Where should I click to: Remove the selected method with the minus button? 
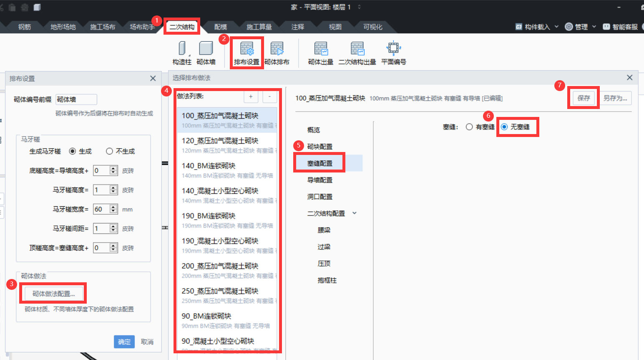pos(269,96)
